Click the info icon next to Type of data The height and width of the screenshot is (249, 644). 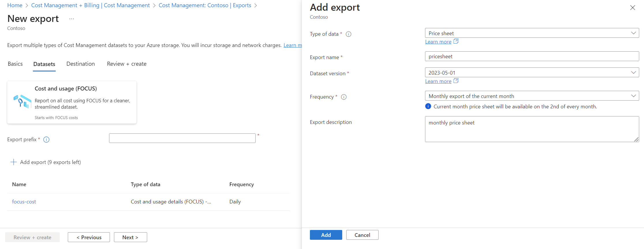349,34
